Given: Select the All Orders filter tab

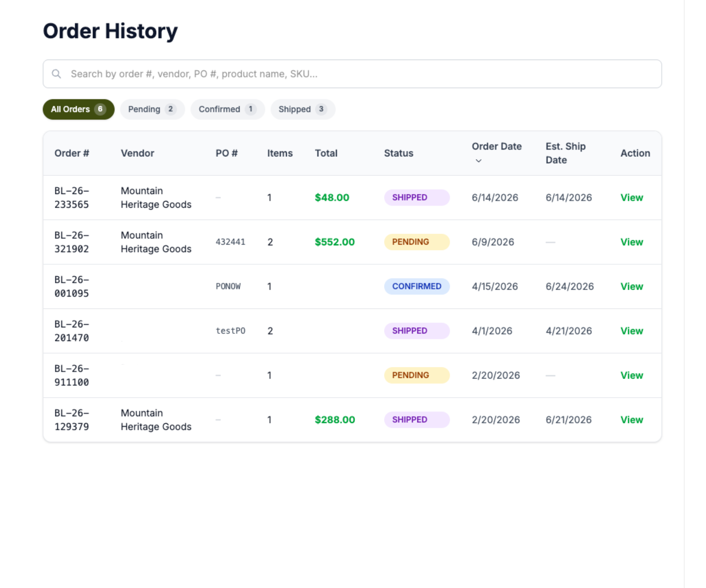Looking at the screenshot, I should (x=78, y=109).
